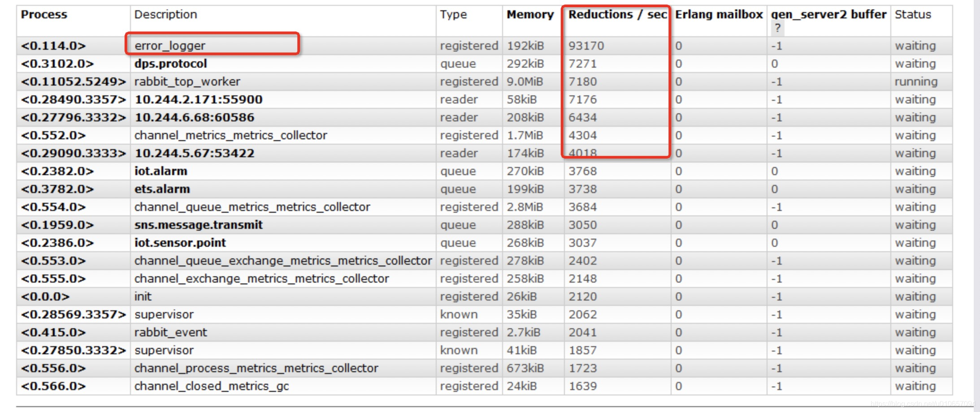Select the 2.8MiB memory value

click(x=525, y=207)
